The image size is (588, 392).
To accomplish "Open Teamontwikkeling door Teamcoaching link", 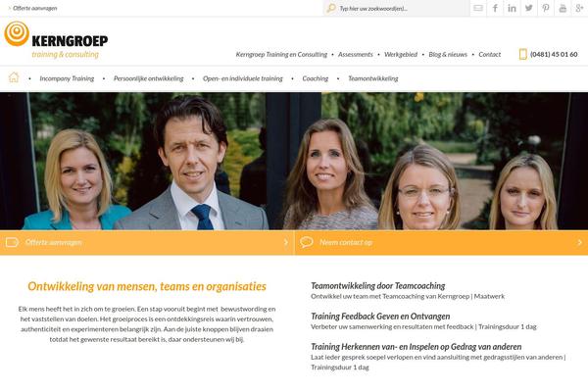I will tap(377, 286).
